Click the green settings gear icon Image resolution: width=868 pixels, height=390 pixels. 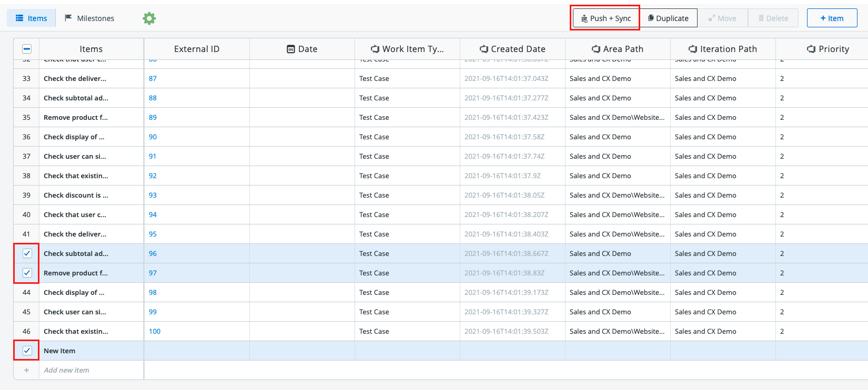[149, 18]
